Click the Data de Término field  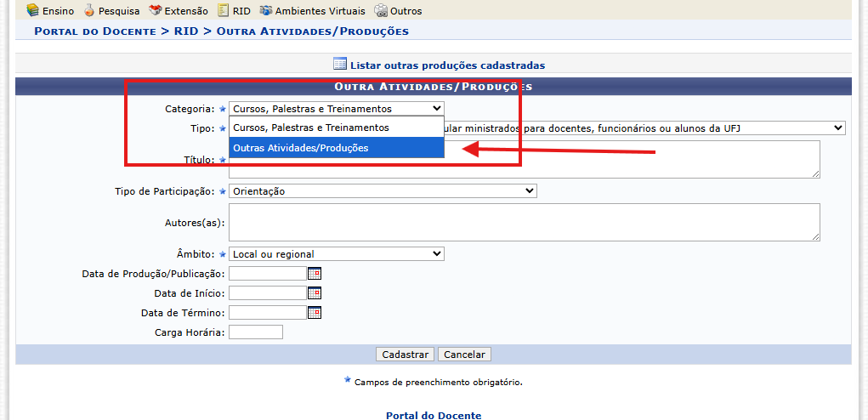click(x=268, y=313)
